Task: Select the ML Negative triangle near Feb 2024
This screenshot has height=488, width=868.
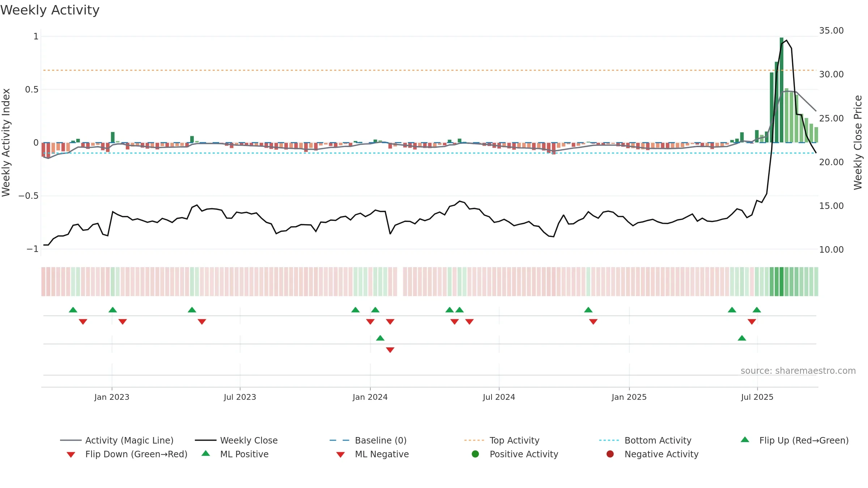Action: pyautogui.click(x=390, y=350)
